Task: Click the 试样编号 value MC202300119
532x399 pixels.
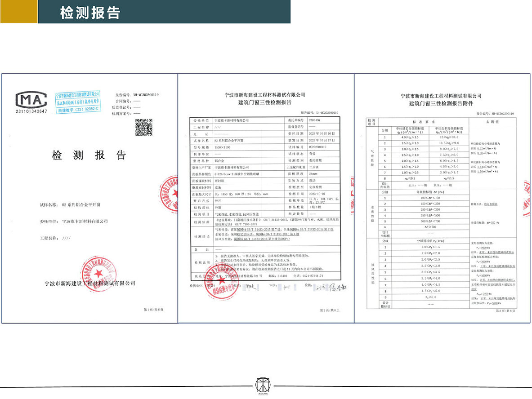Action: tap(317, 147)
